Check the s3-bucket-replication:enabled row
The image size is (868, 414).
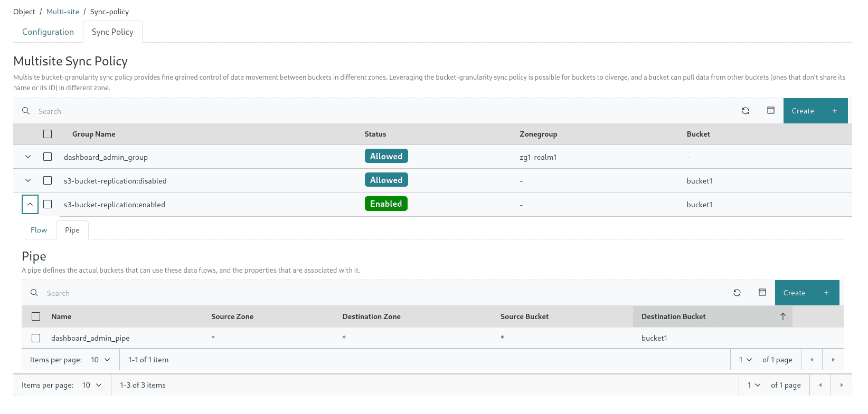(48, 204)
